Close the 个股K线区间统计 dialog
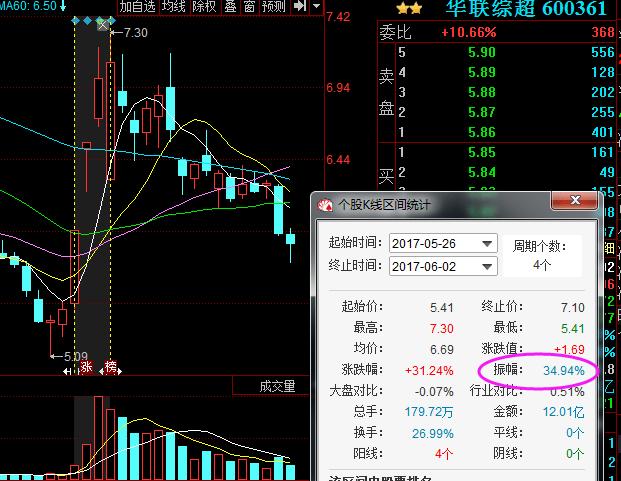The image size is (621, 481). 575,200
